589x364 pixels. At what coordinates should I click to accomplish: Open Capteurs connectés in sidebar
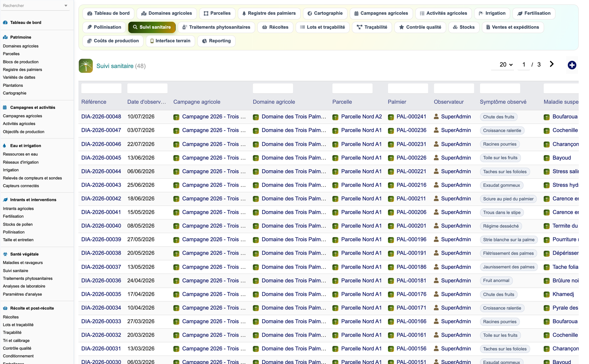coord(21,186)
